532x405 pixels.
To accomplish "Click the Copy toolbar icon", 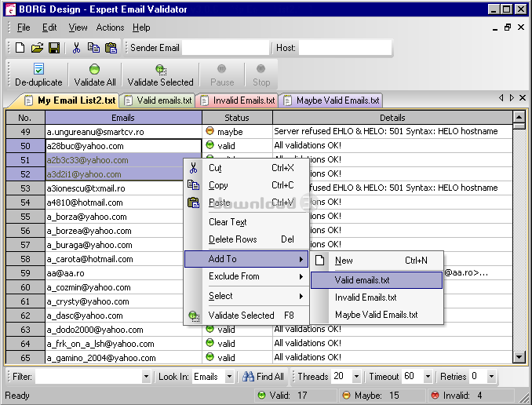I will pyautogui.click(x=93, y=48).
